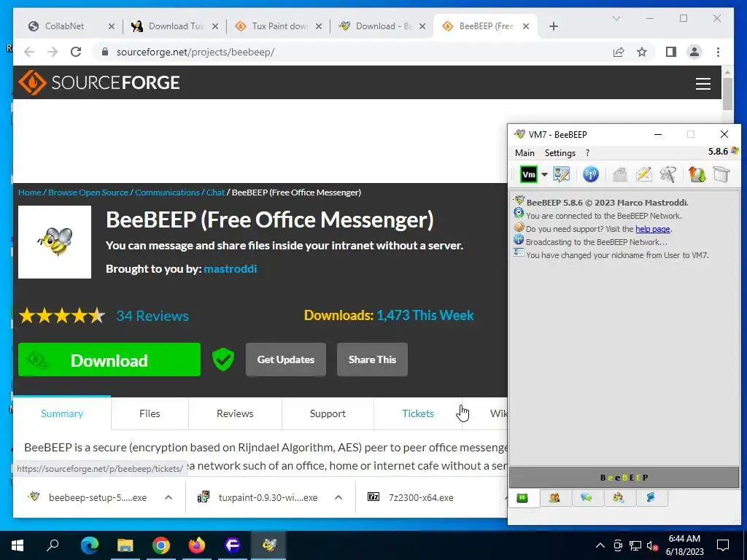Viewport: 747px width, 560px height.
Task: Click the mastroddi author link
Action: tap(230, 268)
